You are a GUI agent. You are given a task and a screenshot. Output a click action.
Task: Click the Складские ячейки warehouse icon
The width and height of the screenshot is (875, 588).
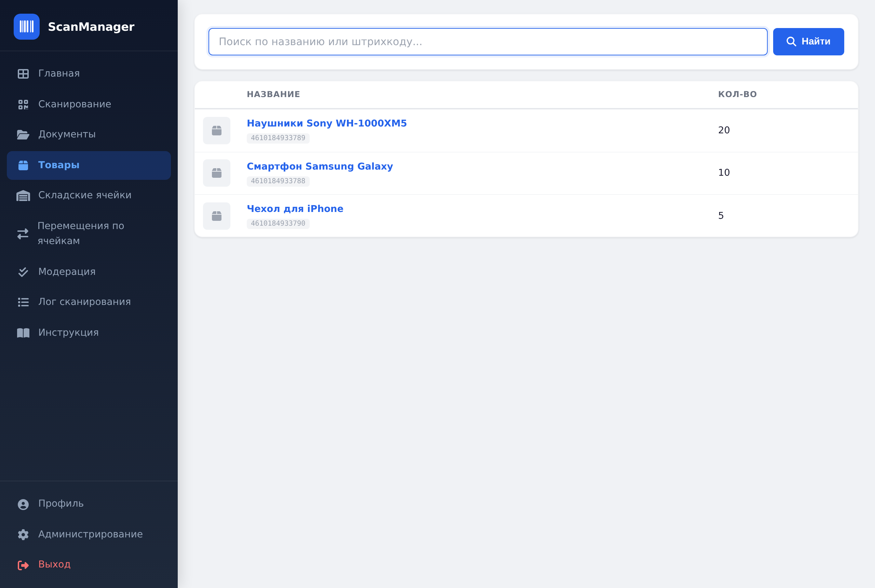click(x=23, y=196)
